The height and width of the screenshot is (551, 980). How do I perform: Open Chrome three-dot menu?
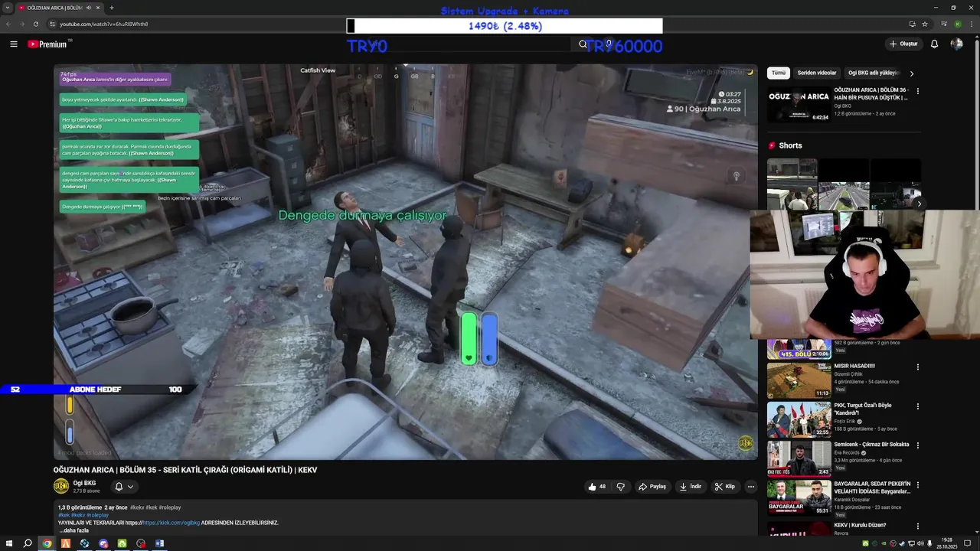[x=972, y=24]
